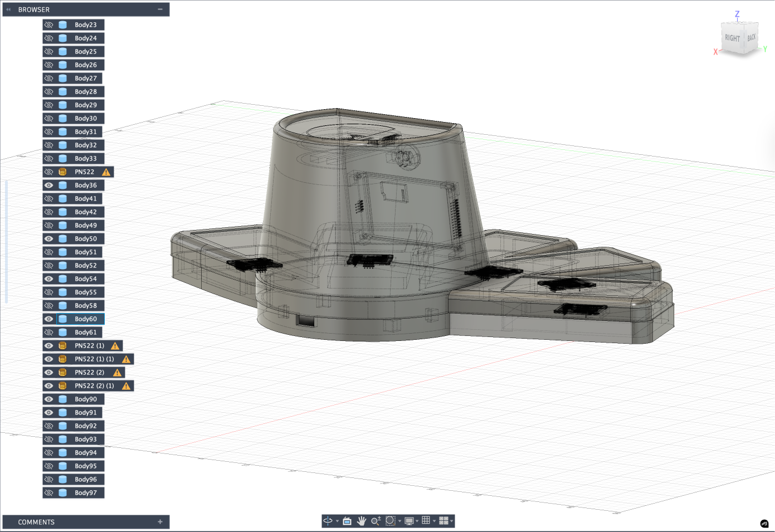Select the Orbit tool
The image size is (775, 532).
(x=328, y=521)
